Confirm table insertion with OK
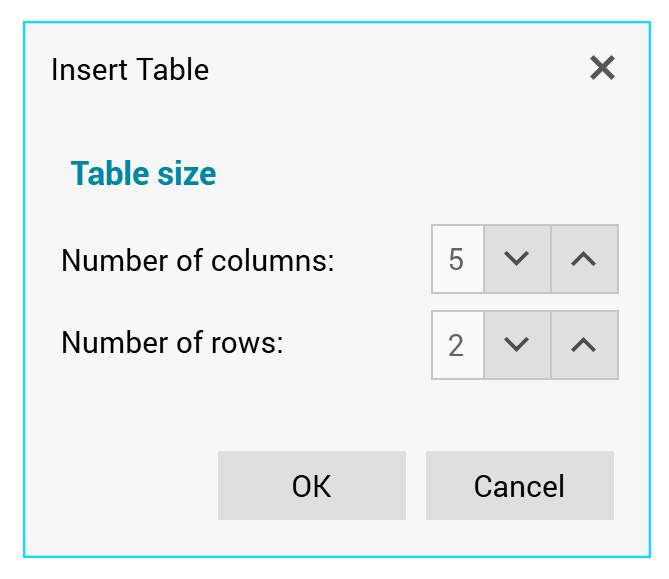 point(311,486)
